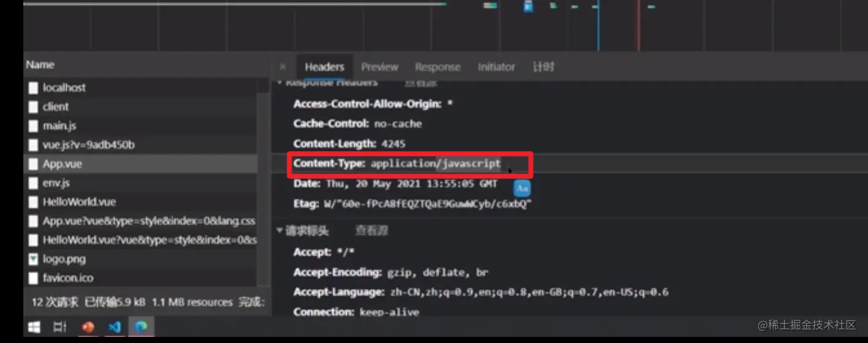This screenshot has width=868, height=343.
Task: Click the file icon beside env.js
Action: click(33, 183)
